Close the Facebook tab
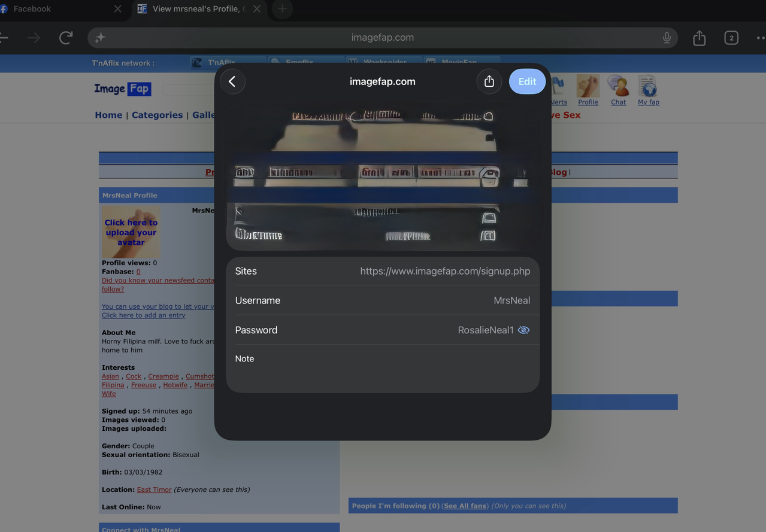Image resolution: width=766 pixels, height=532 pixels. (x=117, y=9)
